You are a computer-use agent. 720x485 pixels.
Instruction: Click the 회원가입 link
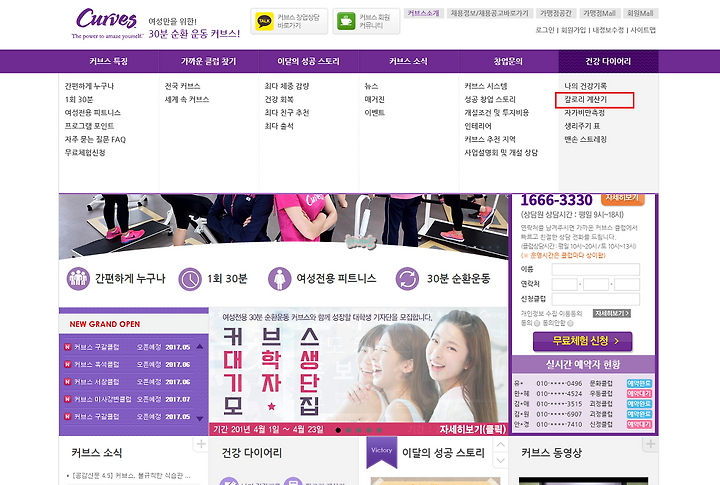pos(574,30)
